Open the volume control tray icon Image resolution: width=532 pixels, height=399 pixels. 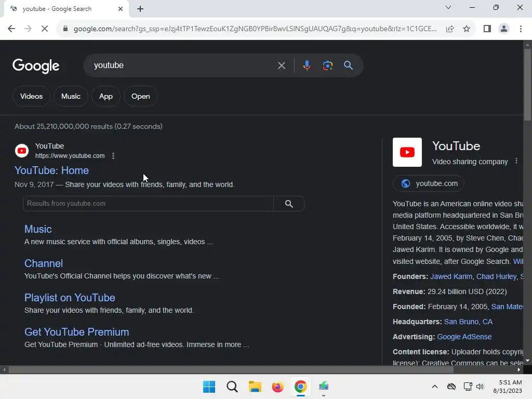(x=480, y=387)
